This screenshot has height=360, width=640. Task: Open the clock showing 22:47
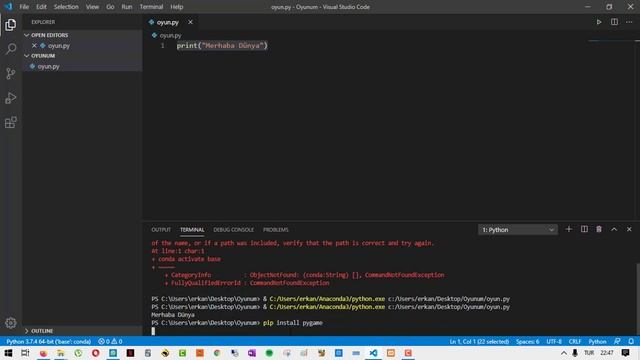coord(607,353)
